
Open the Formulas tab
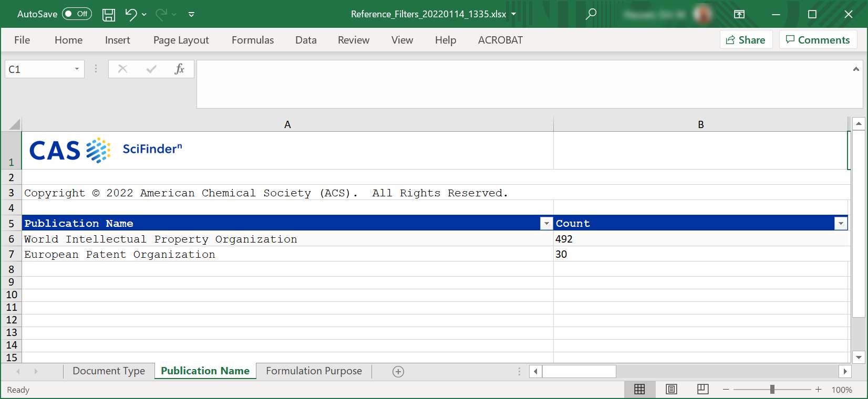(253, 40)
